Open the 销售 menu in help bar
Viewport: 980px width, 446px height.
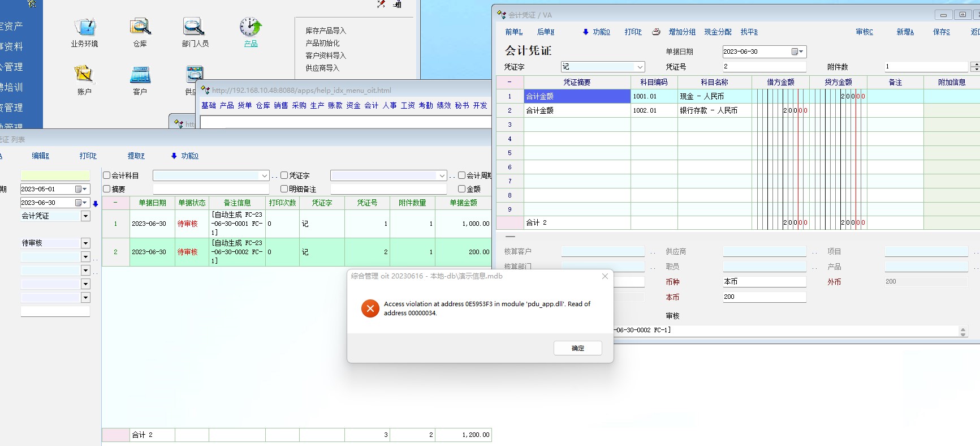(x=280, y=106)
